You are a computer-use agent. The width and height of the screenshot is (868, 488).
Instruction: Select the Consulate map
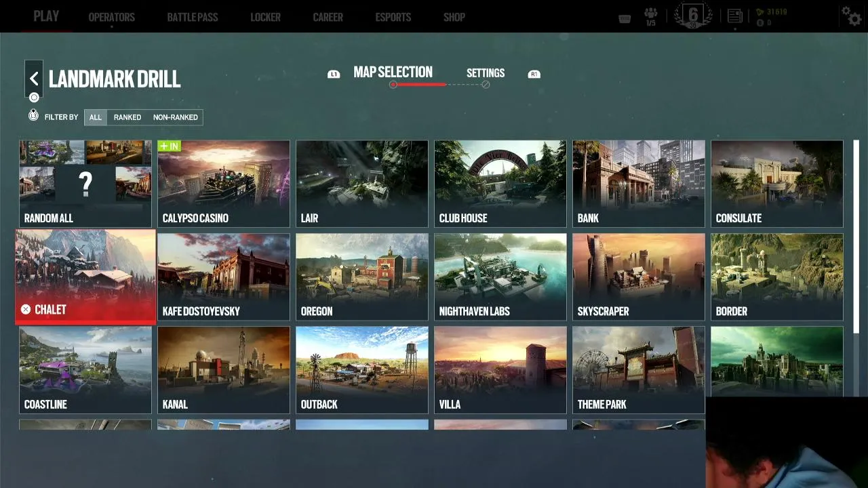[777, 184]
